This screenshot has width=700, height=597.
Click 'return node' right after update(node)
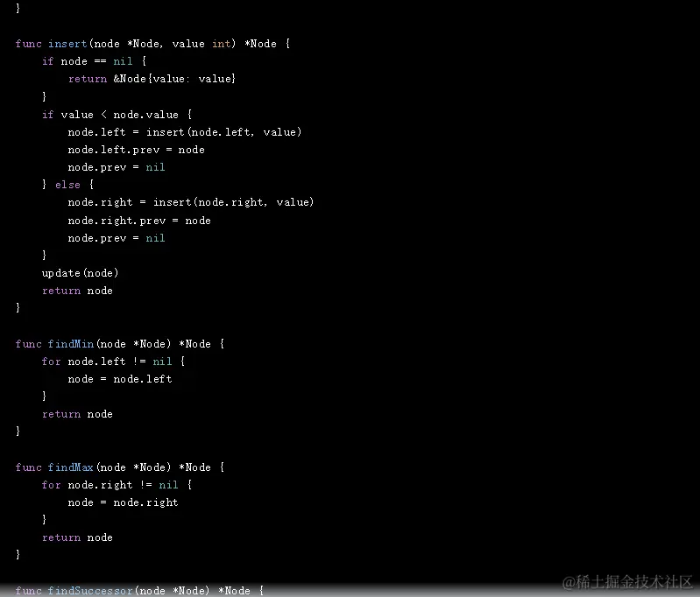pos(77,291)
